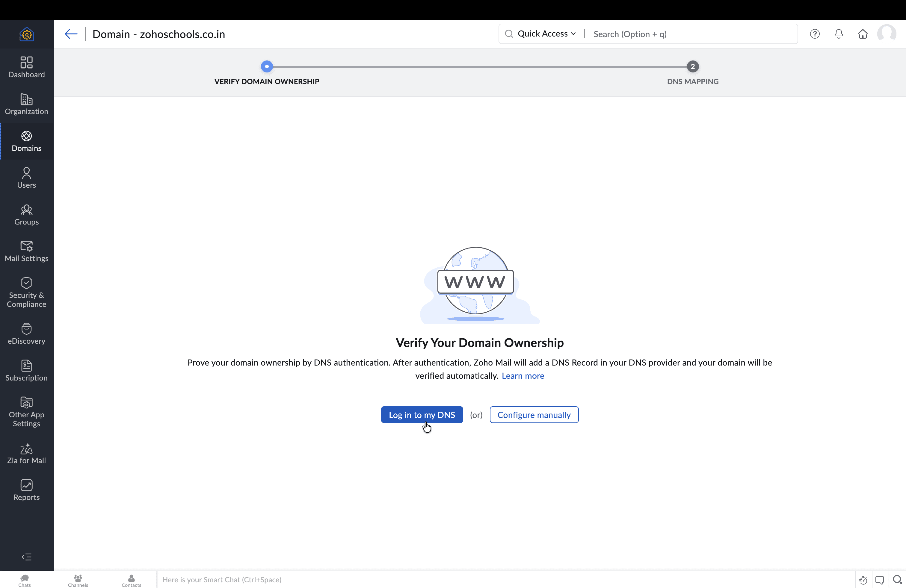Click the home icon in header
906x588 pixels.
[863, 34]
